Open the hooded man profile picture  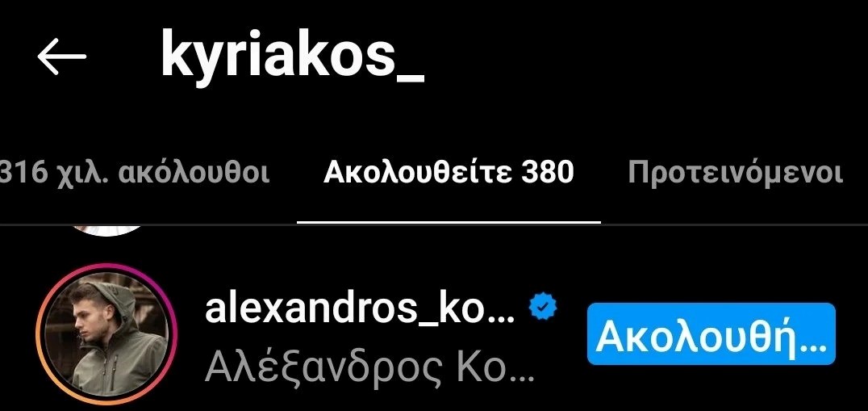(106, 333)
